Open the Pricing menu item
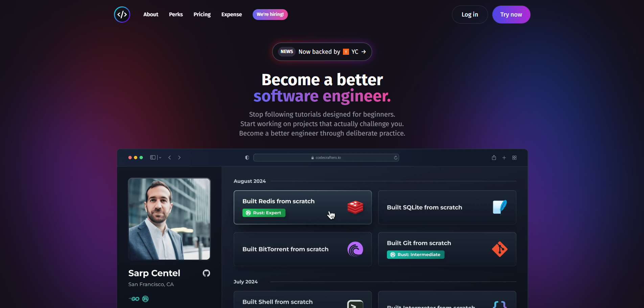The width and height of the screenshot is (644, 308). (202, 15)
